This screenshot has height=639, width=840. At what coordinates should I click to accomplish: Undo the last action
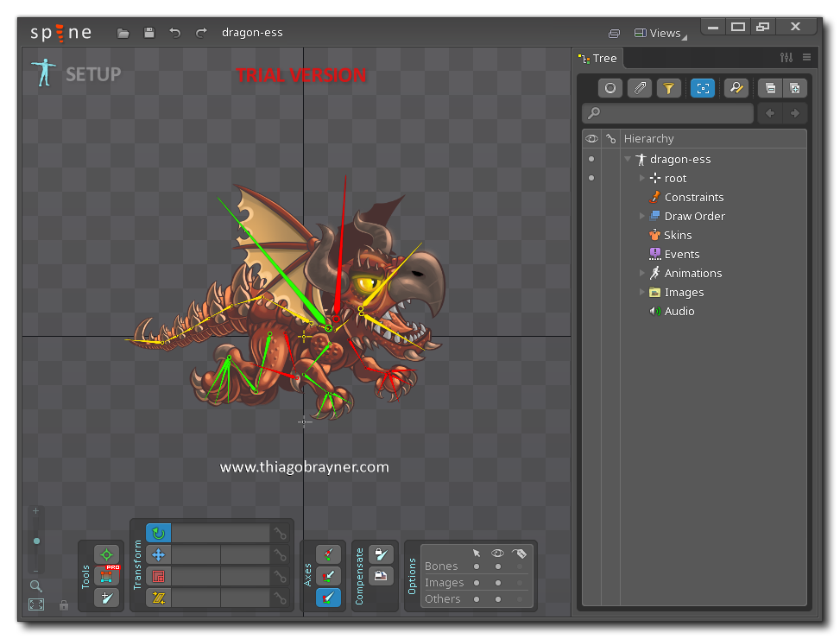(x=174, y=33)
